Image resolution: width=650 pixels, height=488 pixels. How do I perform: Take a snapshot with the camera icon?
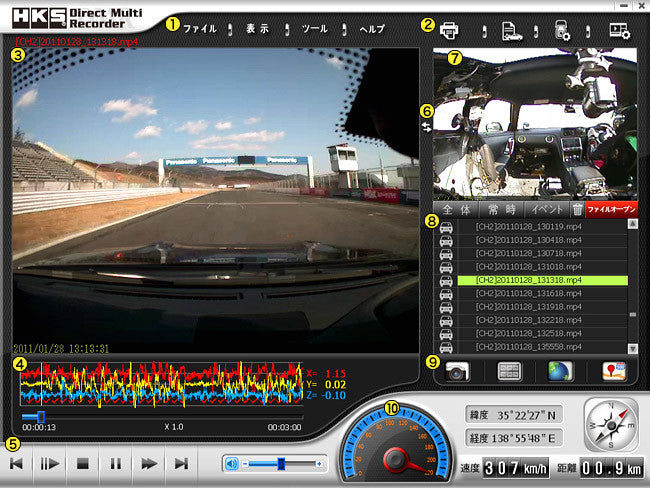[x=457, y=371]
